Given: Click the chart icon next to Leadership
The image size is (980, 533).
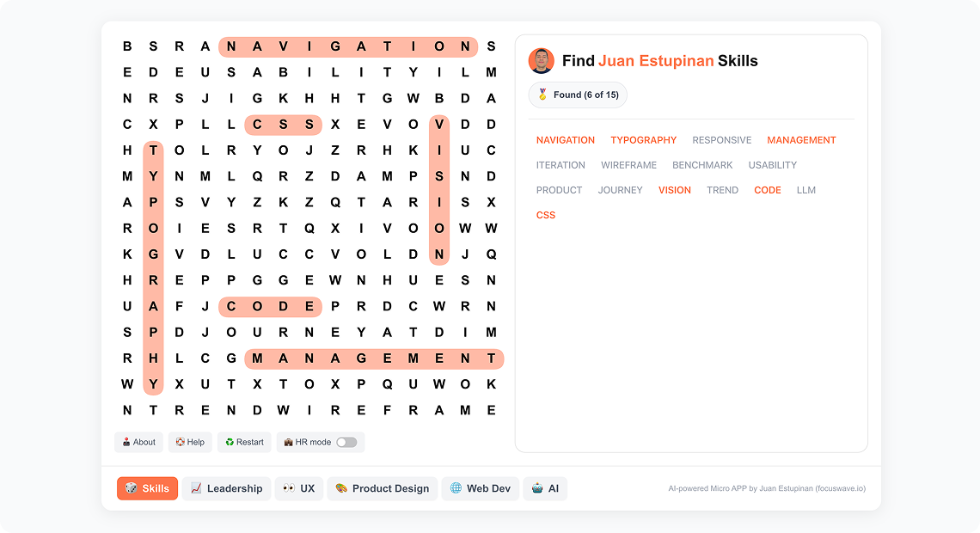Looking at the screenshot, I should tap(195, 488).
